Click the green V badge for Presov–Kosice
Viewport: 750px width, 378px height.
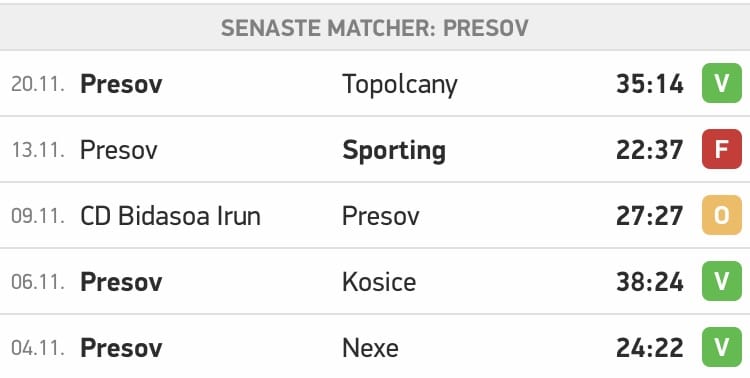[x=722, y=281]
